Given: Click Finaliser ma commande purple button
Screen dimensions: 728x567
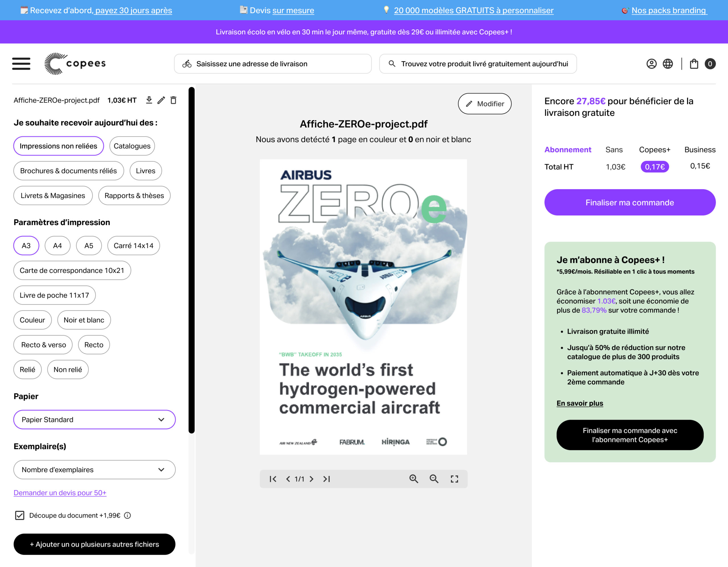Looking at the screenshot, I should tap(630, 203).
